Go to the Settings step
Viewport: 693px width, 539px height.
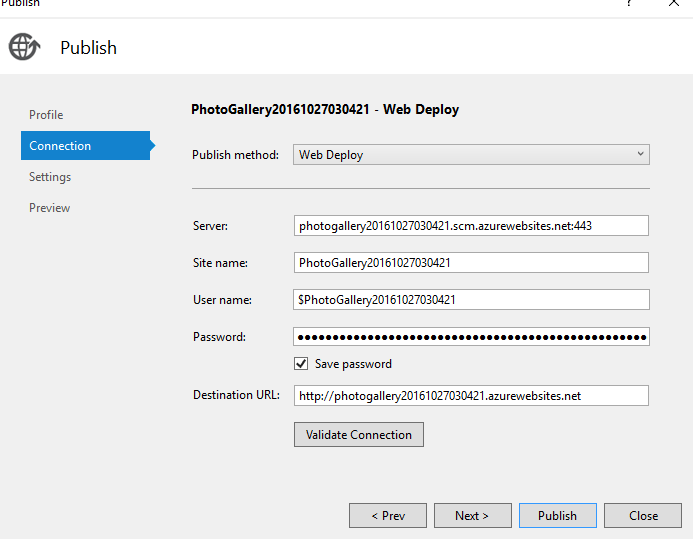(x=50, y=177)
